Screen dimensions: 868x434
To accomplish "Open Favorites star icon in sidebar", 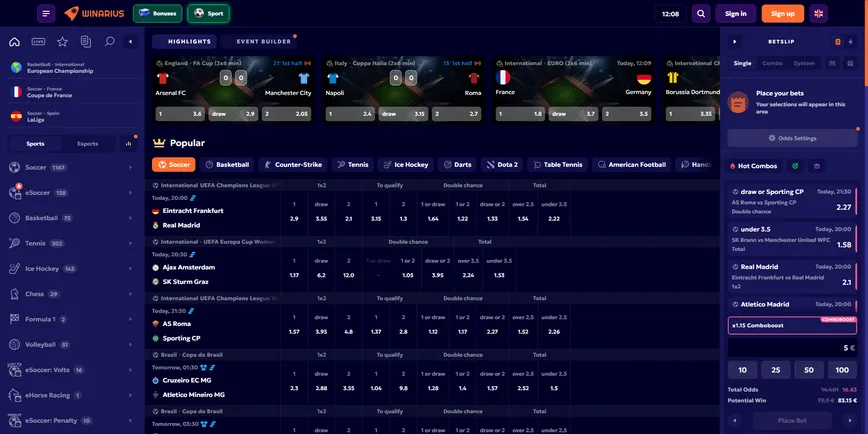I will pyautogui.click(x=63, y=42).
